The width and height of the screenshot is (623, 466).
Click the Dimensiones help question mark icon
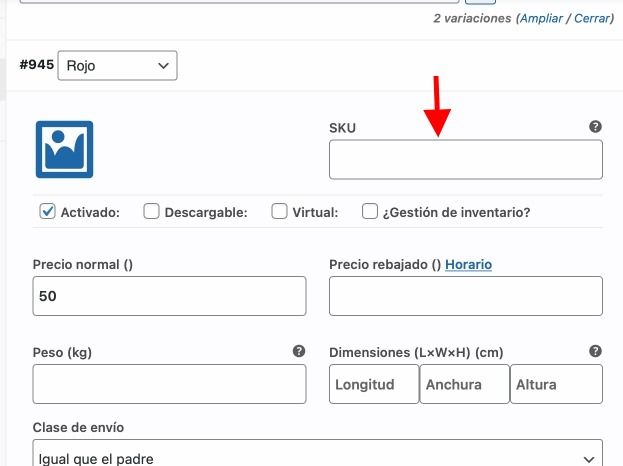tap(595, 351)
